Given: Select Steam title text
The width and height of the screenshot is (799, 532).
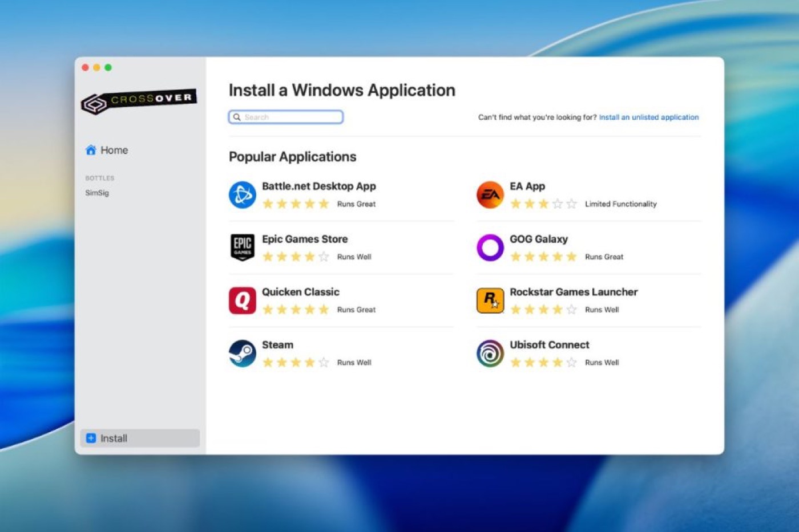Looking at the screenshot, I should [x=277, y=345].
